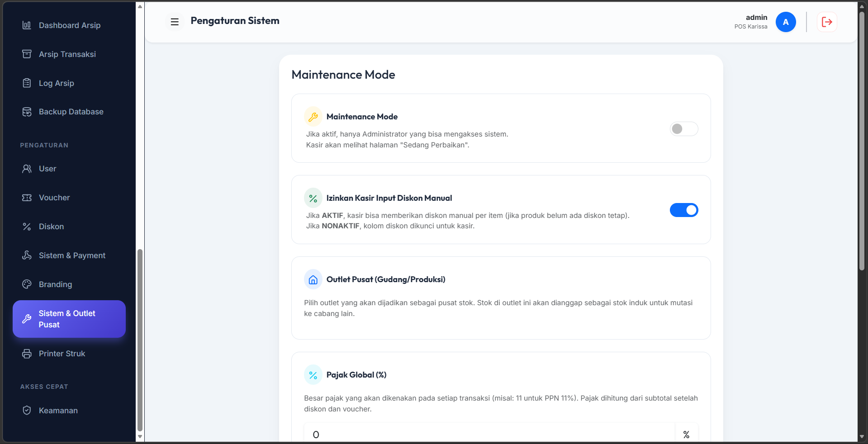This screenshot has width=868, height=444.
Task: Click the admin username text
Action: click(756, 17)
